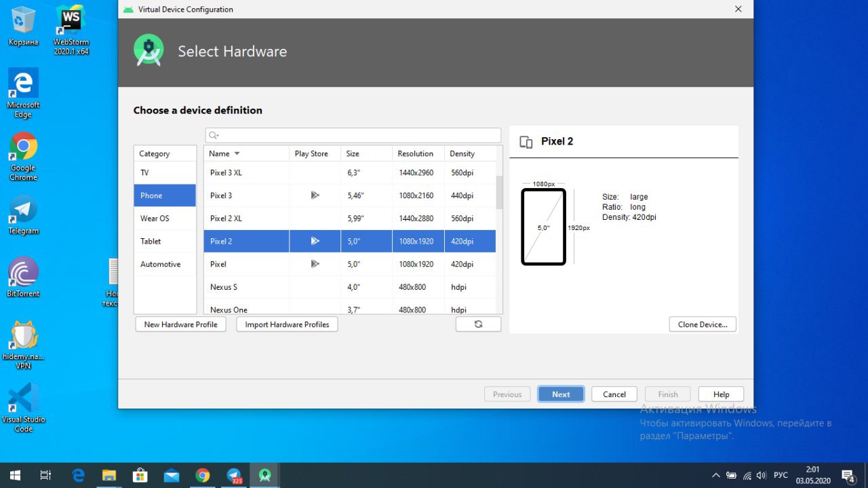Viewport: 868px width, 488px height.
Task: Open BitTorrent desktop shortcut
Action: click(x=23, y=273)
